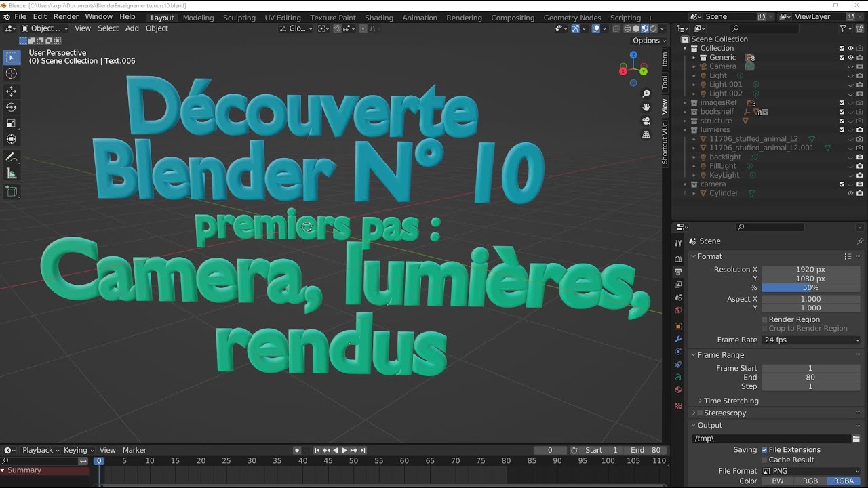Enable the Render Region checkbox
The width and height of the screenshot is (868, 488).
tap(764, 319)
